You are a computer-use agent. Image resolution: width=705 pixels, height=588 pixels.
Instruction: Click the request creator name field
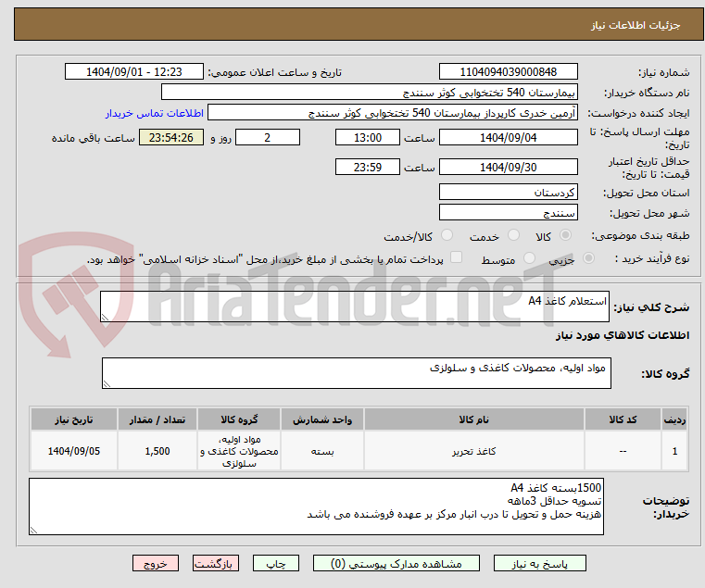click(x=393, y=113)
